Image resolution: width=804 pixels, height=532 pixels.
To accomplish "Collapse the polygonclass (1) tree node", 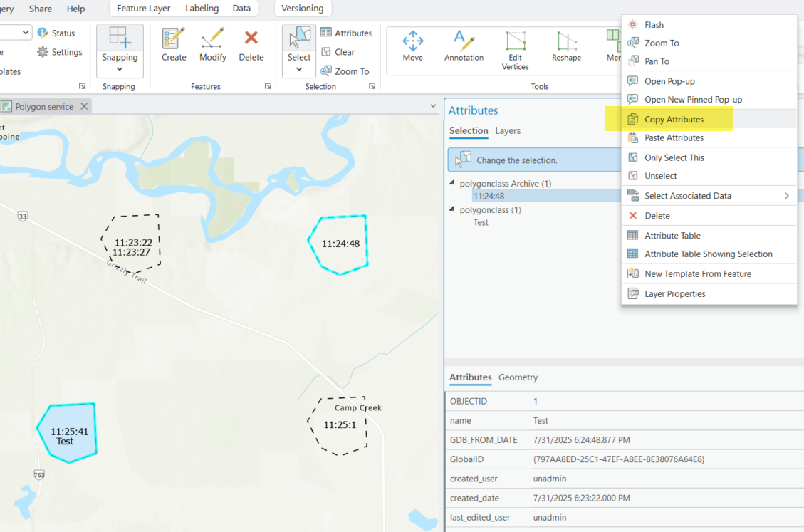I will [x=452, y=209].
